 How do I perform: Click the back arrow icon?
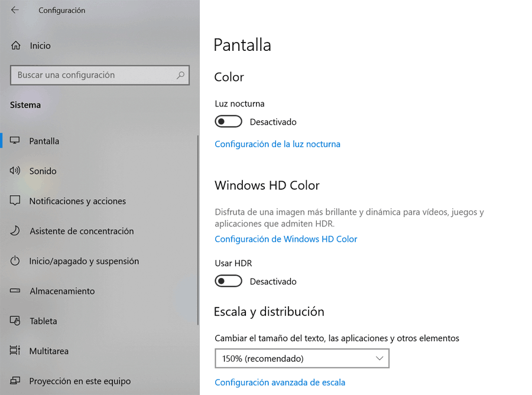tap(15, 10)
